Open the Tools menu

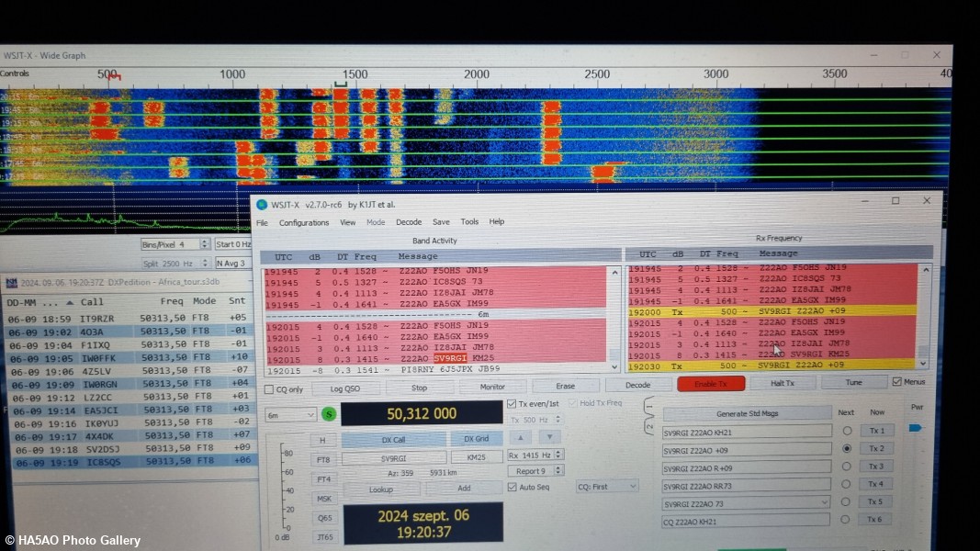pyautogui.click(x=469, y=221)
